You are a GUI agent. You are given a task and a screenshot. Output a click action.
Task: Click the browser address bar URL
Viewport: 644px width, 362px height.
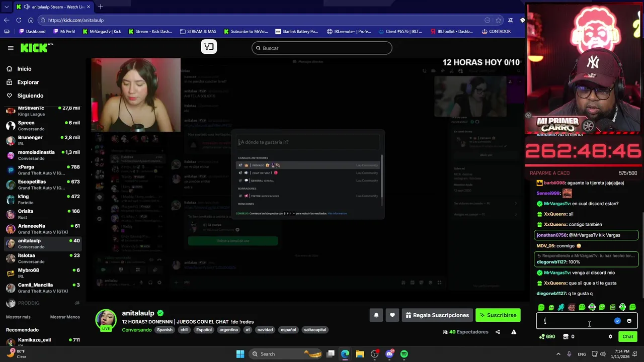tap(76, 20)
